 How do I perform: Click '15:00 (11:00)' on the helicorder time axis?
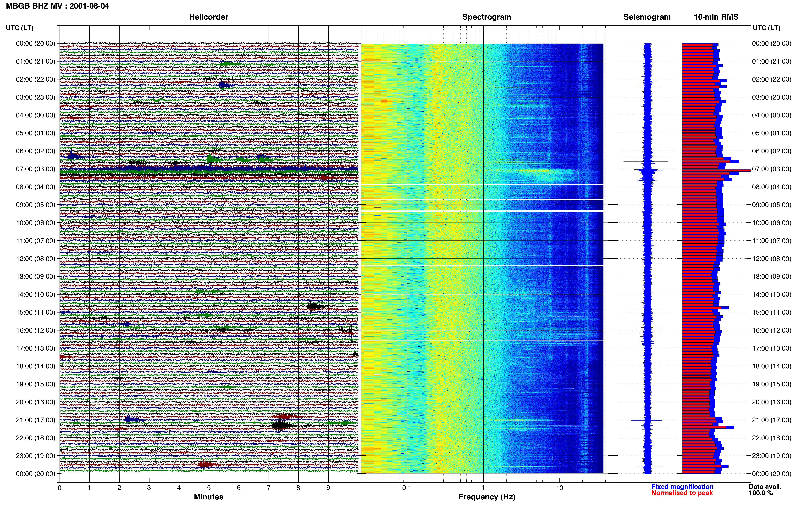pos(36,313)
